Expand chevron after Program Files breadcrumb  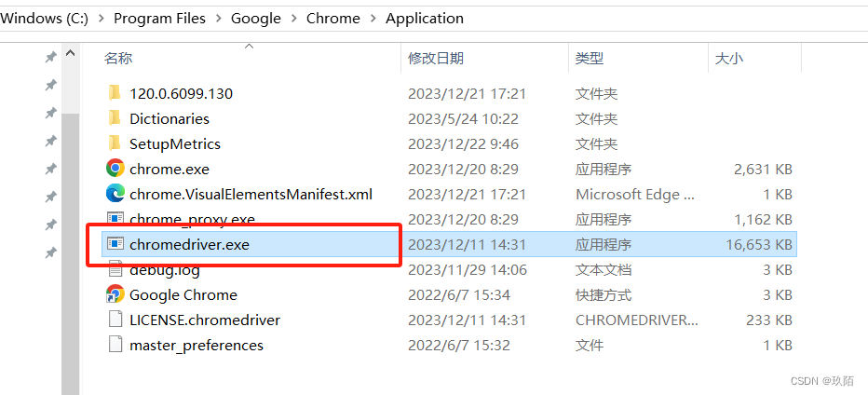[219, 19]
